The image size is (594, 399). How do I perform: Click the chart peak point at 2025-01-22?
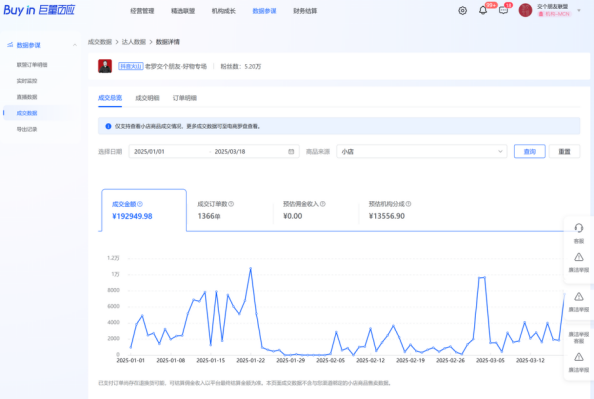tap(250, 268)
